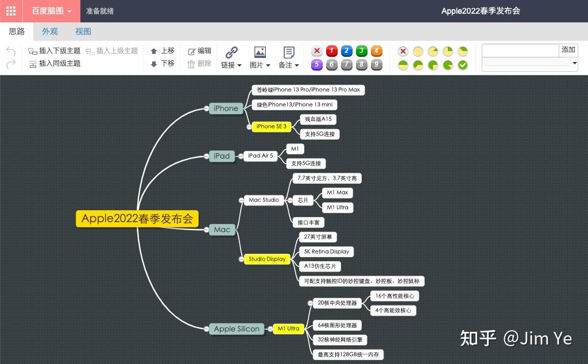This screenshot has width=588, height=364.
Task: Click 插入同级主题 to insert sibling topic
Action: [55, 64]
